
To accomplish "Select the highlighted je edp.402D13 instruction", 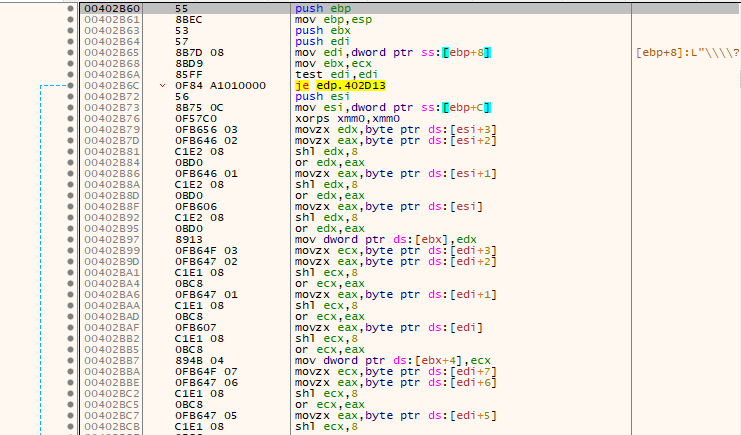I will (340, 86).
